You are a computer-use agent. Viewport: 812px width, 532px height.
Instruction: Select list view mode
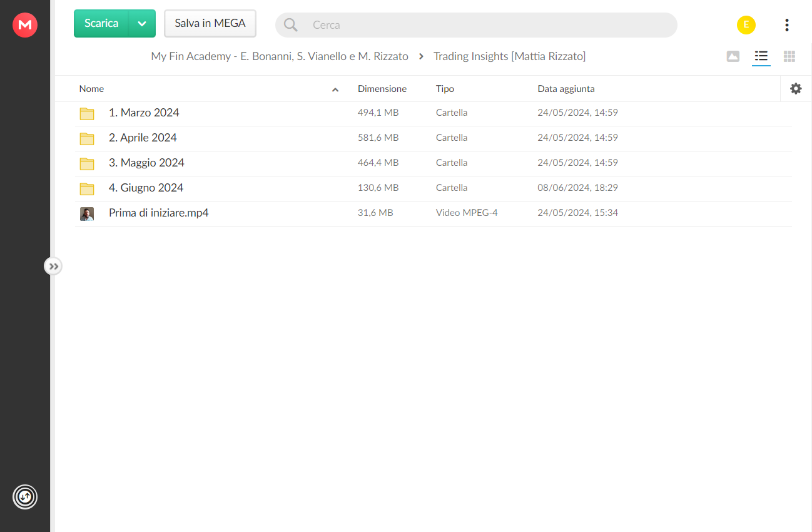coord(761,56)
